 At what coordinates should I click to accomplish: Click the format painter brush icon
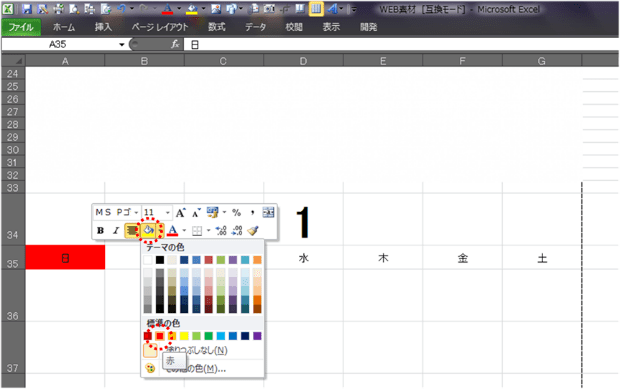pyautogui.click(x=253, y=230)
